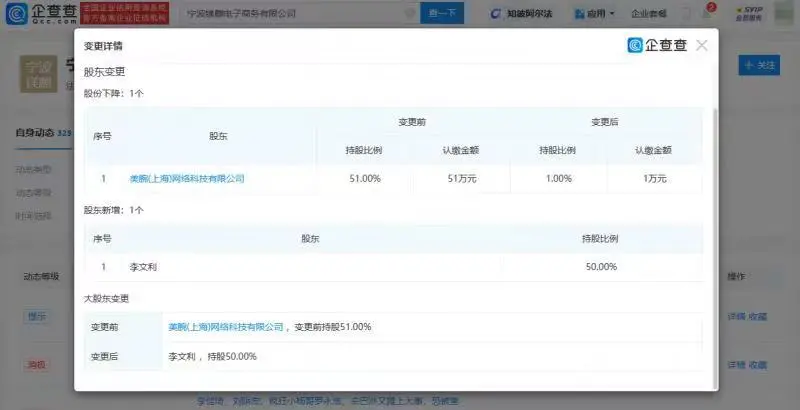
Task: Click 收藏 for the 提示 row
Action: pos(758,317)
